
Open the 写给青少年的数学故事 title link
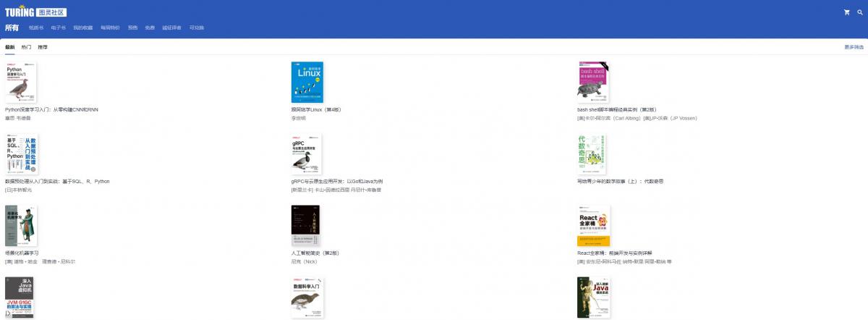[x=621, y=181]
